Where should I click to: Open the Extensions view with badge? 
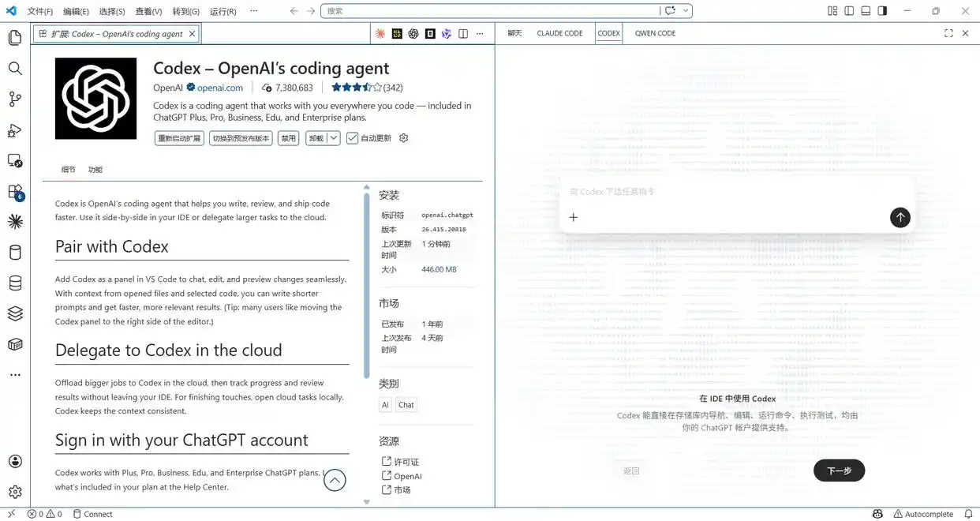[15, 192]
